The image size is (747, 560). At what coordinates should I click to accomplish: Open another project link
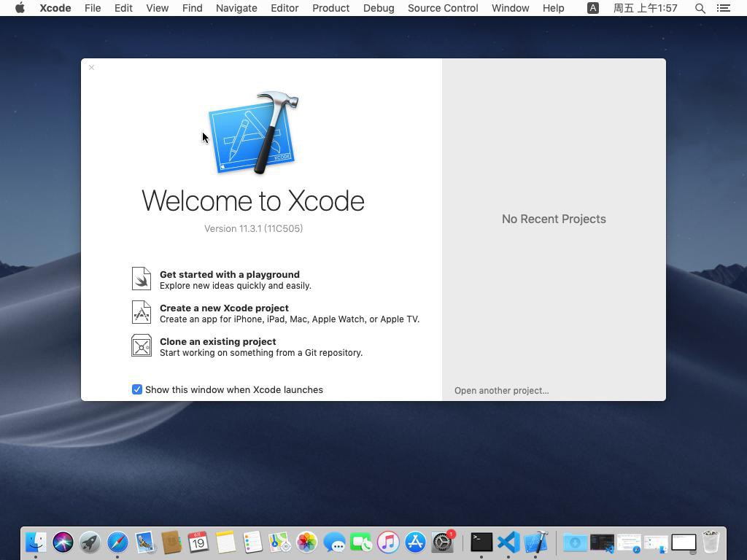coord(502,391)
